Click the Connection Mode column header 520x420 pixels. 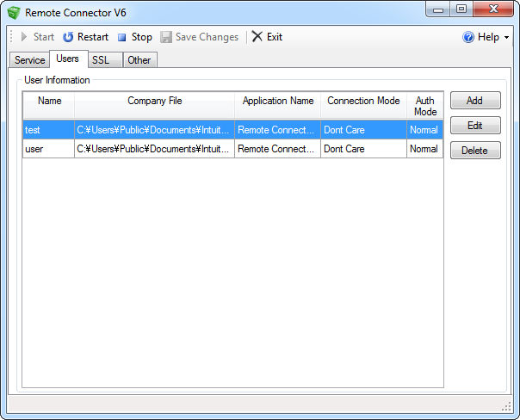[363, 101]
